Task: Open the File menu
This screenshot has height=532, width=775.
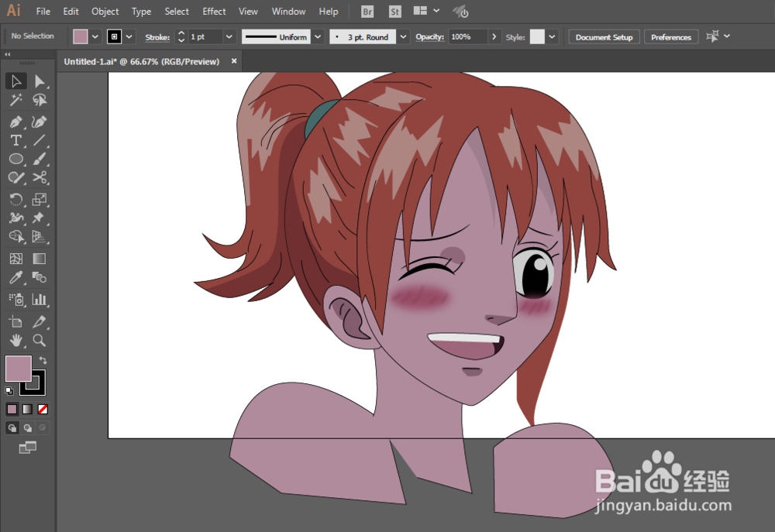Action: [x=43, y=12]
